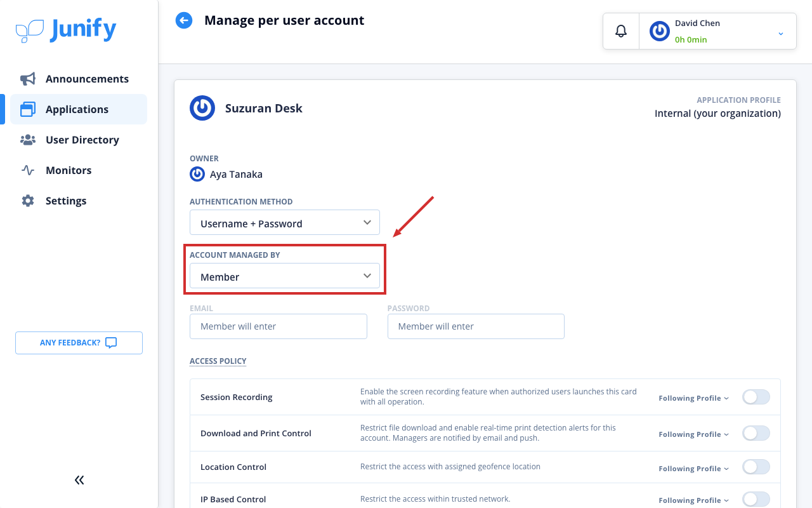The width and height of the screenshot is (812, 508).
Task: Click the Internal (your organization) profile text
Action: (x=717, y=114)
